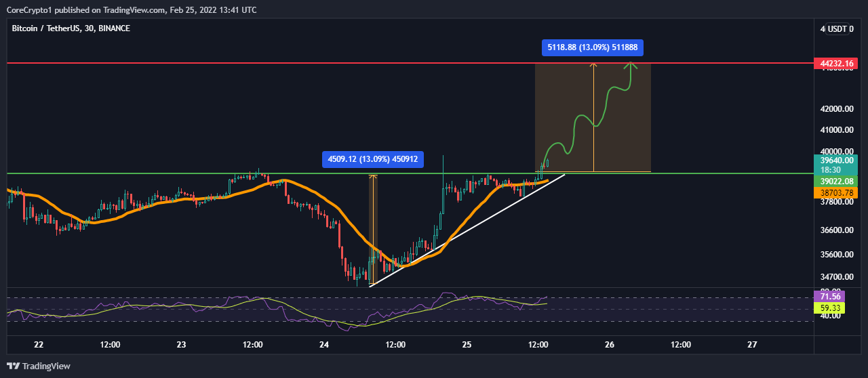The height and width of the screenshot is (378, 868).
Task: Click the date label 27 on time axis
Action: (x=752, y=345)
